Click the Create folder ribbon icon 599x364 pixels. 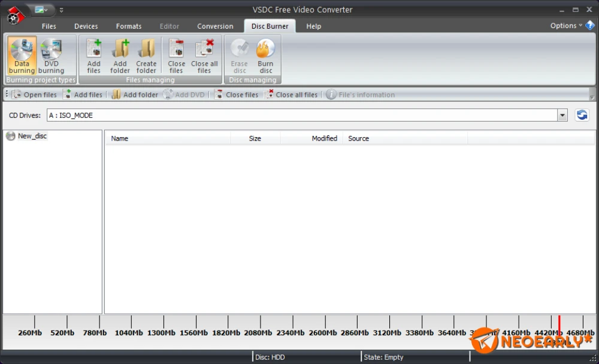[x=146, y=56]
